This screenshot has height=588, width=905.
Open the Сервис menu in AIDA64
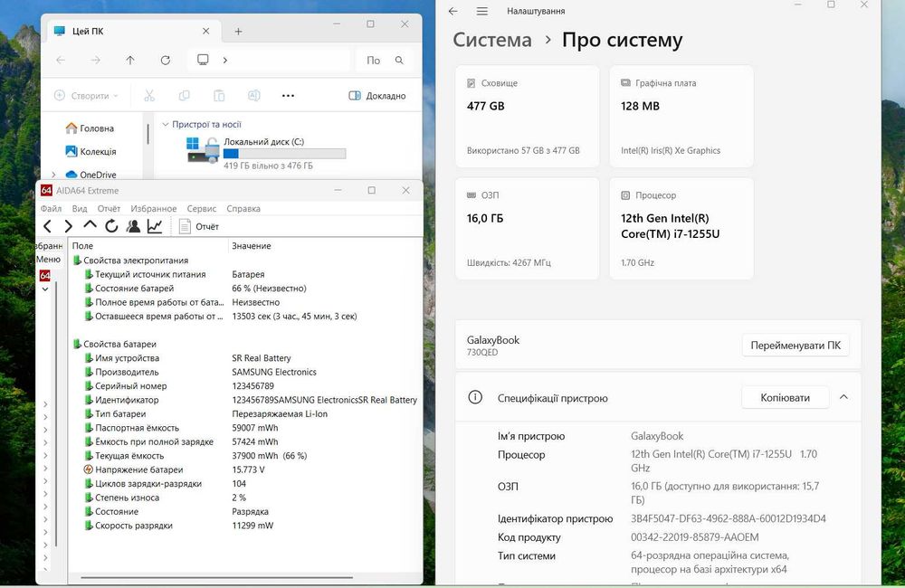tap(202, 208)
